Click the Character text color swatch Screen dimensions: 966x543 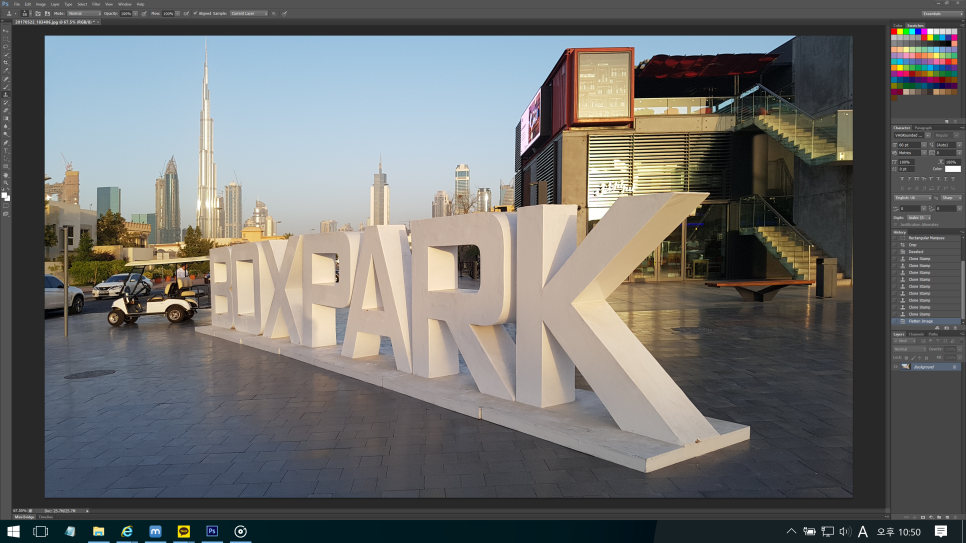[x=952, y=169]
